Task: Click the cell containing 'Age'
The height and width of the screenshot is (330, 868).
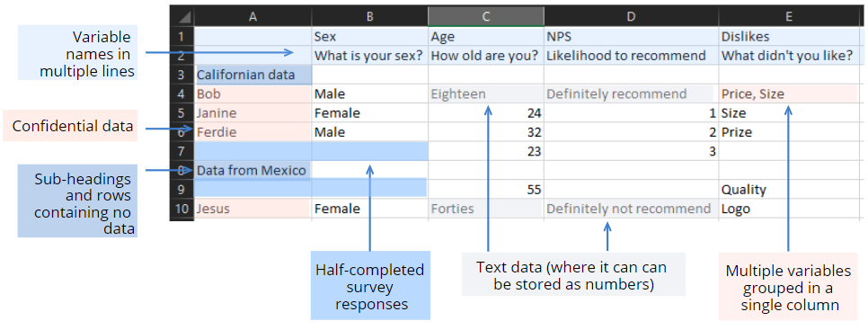Action: [x=485, y=37]
